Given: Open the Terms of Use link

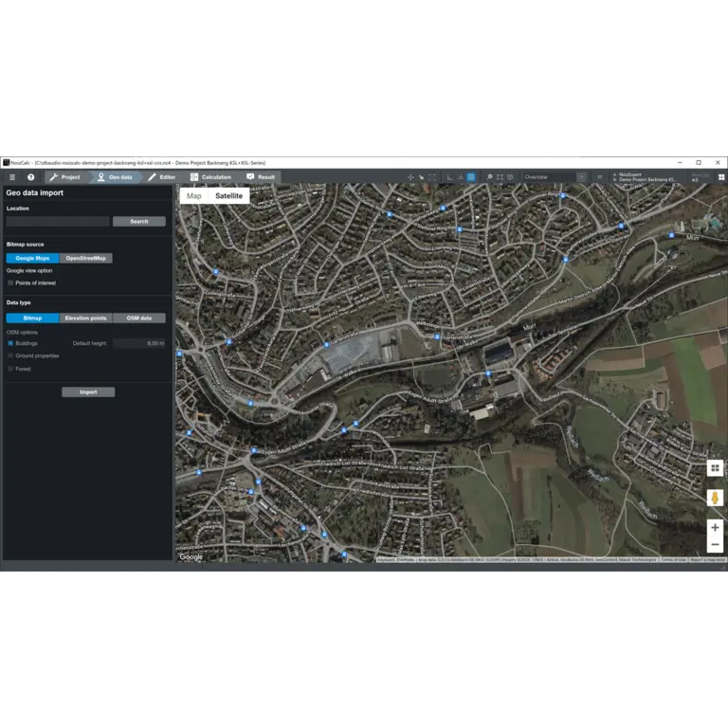Looking at the screenshot, I should 673,560.
